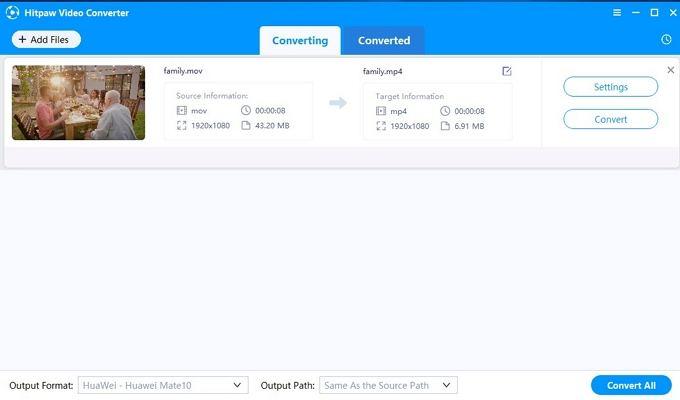680x400 pixels.
Task: Maximize the Hitpaw window
Action: click(654, 13)
